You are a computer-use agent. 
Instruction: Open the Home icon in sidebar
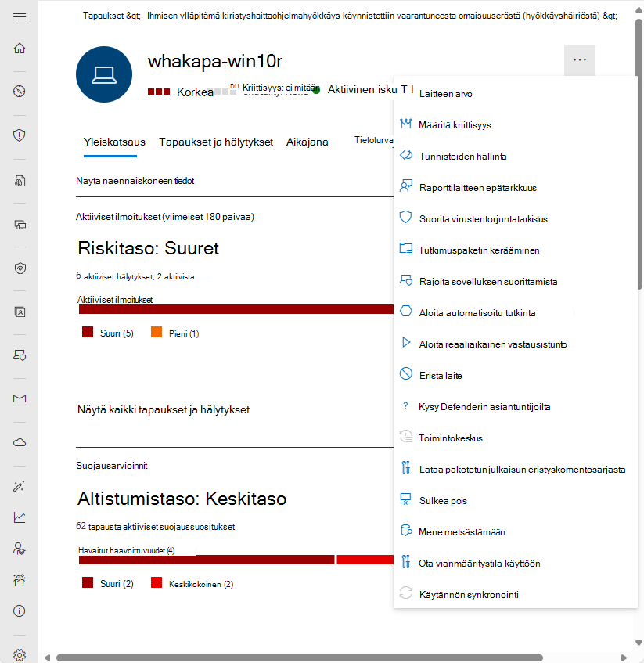click(20, 47)
